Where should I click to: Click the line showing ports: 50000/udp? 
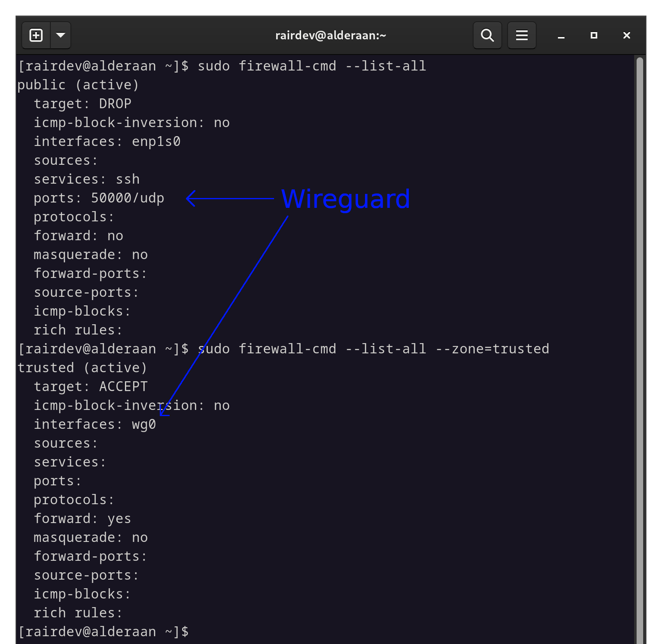point(98,198)
